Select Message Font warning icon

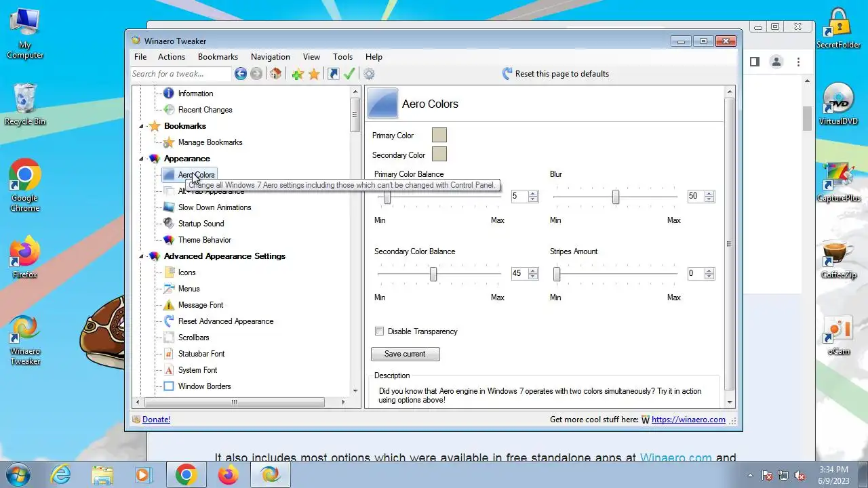pyautogui.click(x=169, y=305)
